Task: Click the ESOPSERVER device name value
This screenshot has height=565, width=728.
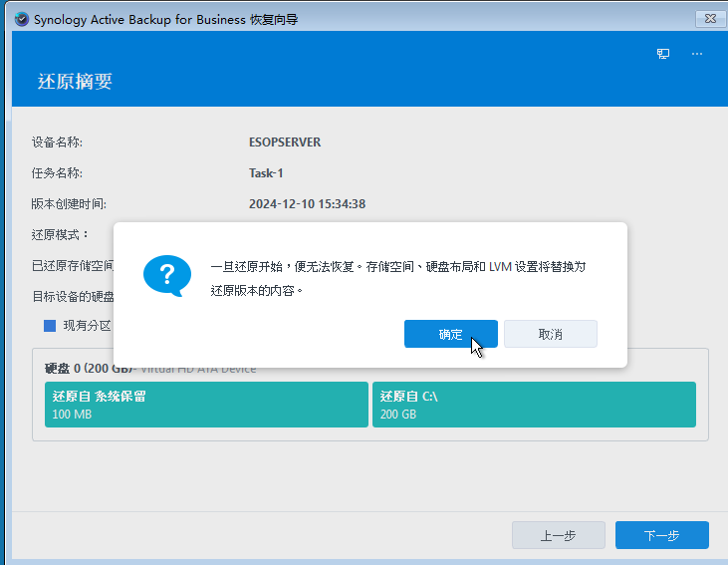Action: (x=285, y=141)
